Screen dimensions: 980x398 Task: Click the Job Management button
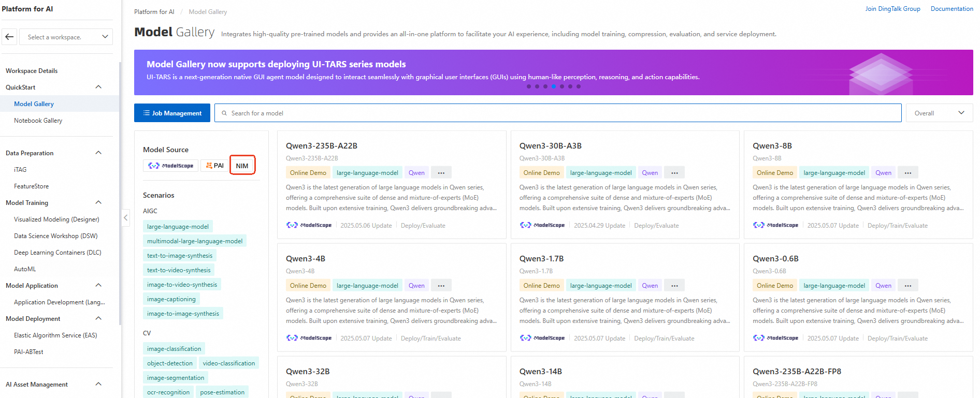172,113
